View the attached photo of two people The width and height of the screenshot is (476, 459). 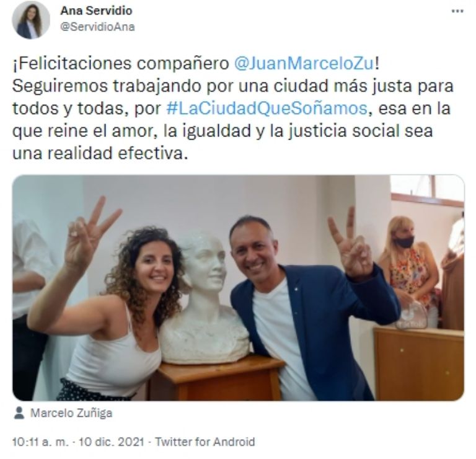[238, 288]
